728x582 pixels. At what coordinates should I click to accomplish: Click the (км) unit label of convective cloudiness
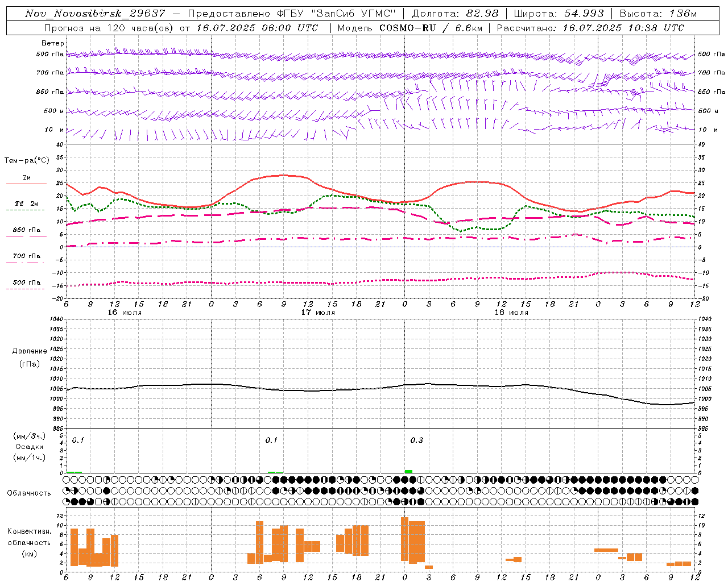tap(29, 554)
